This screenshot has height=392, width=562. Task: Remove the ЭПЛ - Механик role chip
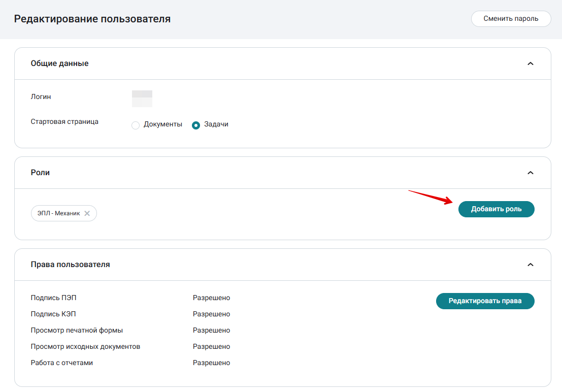tap(87, 213)
